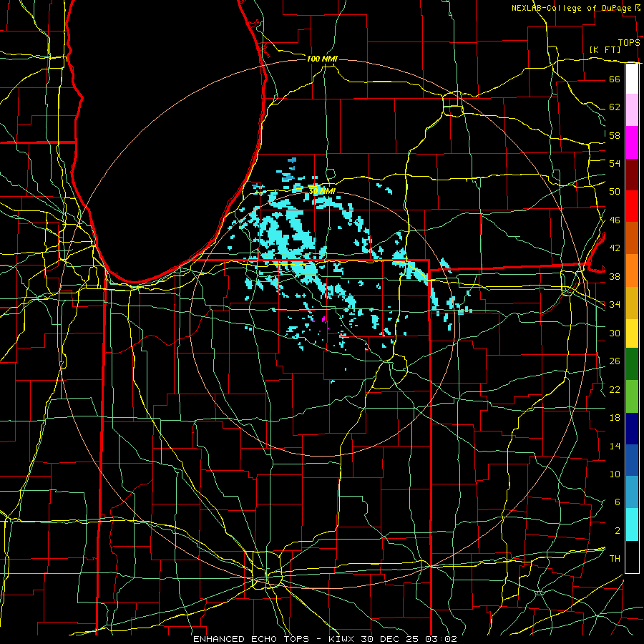Select the medium blue legend swatch
The height and width of the screenshot is (644, 644).
tap(632, 460)
